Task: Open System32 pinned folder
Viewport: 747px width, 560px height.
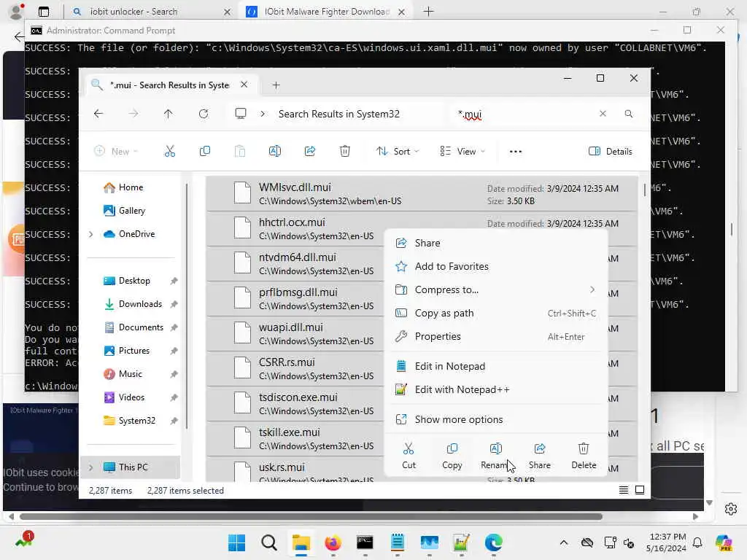Action: click(136, 421)
